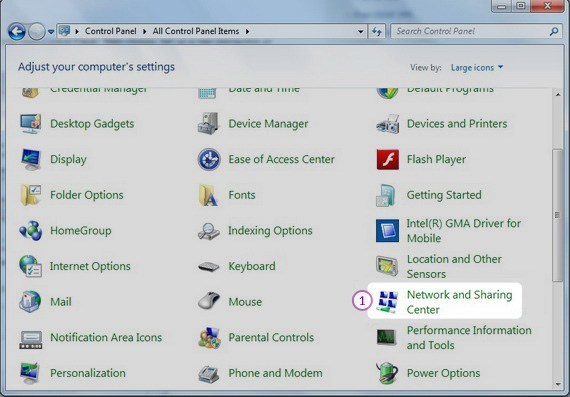Open the Power Options link
This screenshot has width=570, height=397.
point(443,373)
